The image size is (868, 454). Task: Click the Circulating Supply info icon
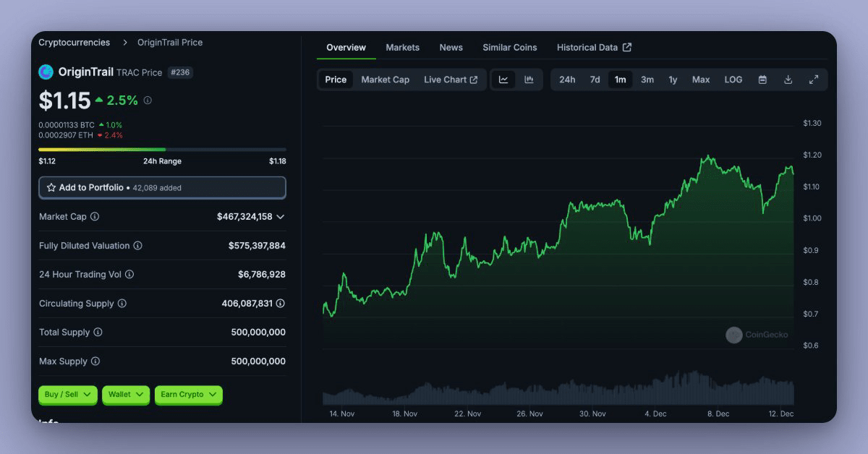click(122, 304)
